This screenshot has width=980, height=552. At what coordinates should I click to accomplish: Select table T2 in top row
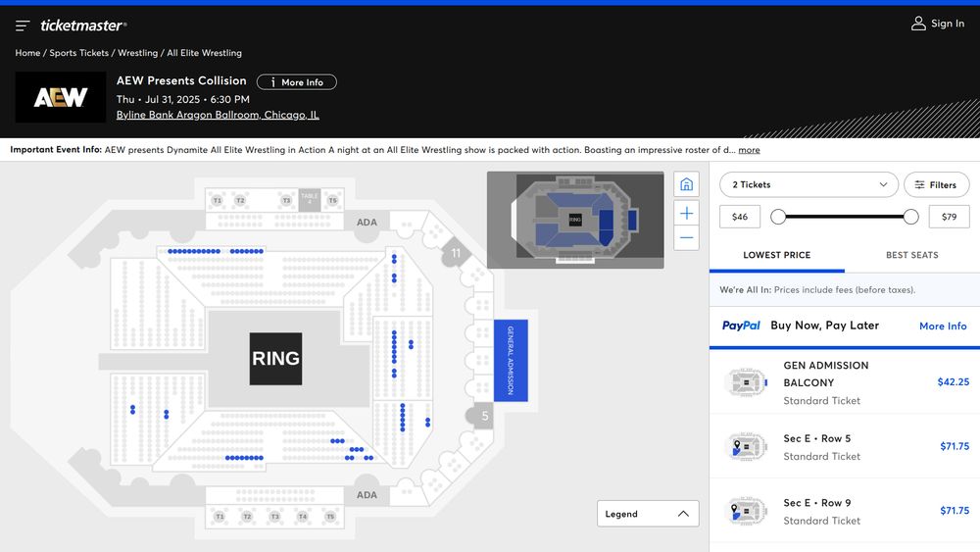(240, 201)
